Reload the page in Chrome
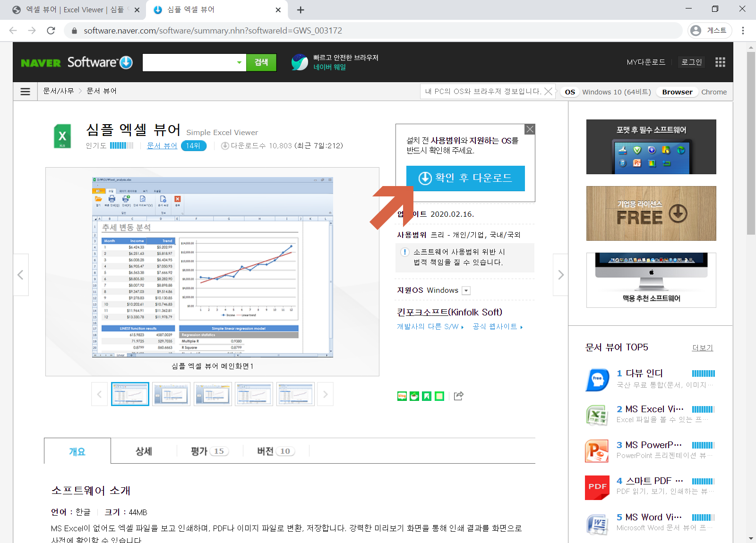 (51, 31)
